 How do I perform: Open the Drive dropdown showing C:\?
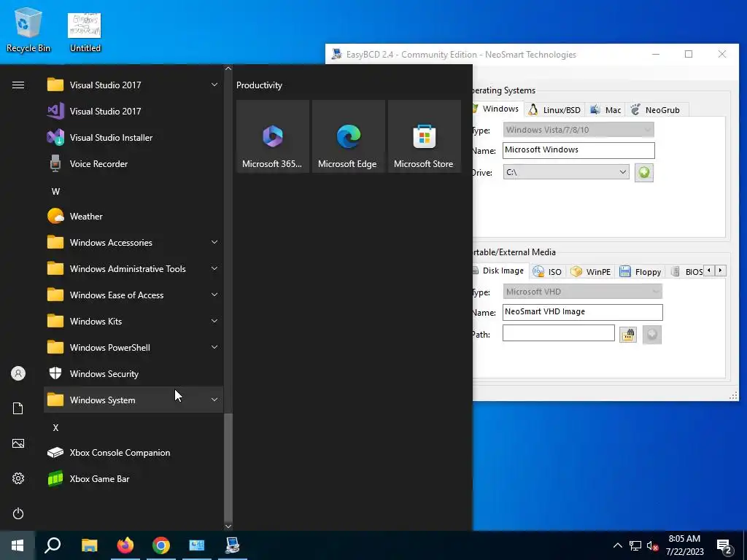click(x=566, y=172)
